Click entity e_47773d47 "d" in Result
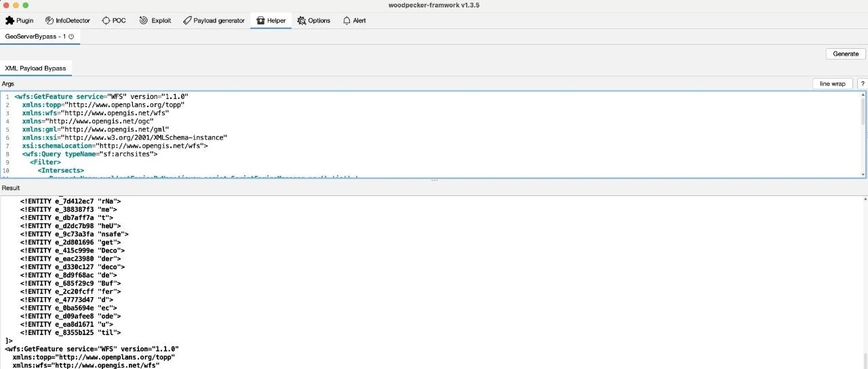 pos(66,299)
